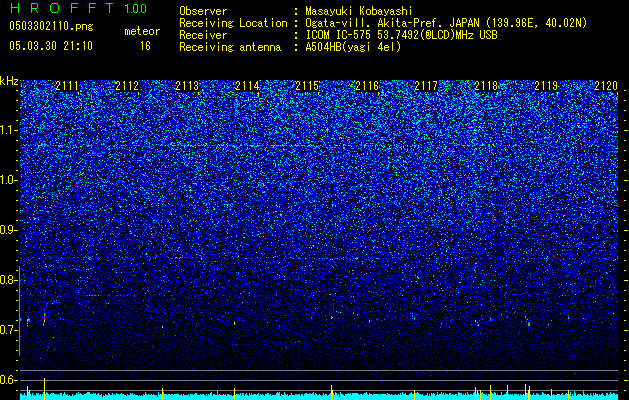Screen dimensions: 629x400
Task: Select the ICOM IC-575 receiver description
Action: (x=401, y=35)
